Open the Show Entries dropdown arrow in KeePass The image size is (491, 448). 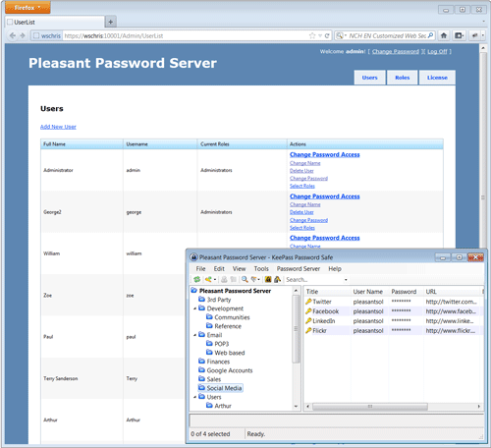tap(258, 280)
